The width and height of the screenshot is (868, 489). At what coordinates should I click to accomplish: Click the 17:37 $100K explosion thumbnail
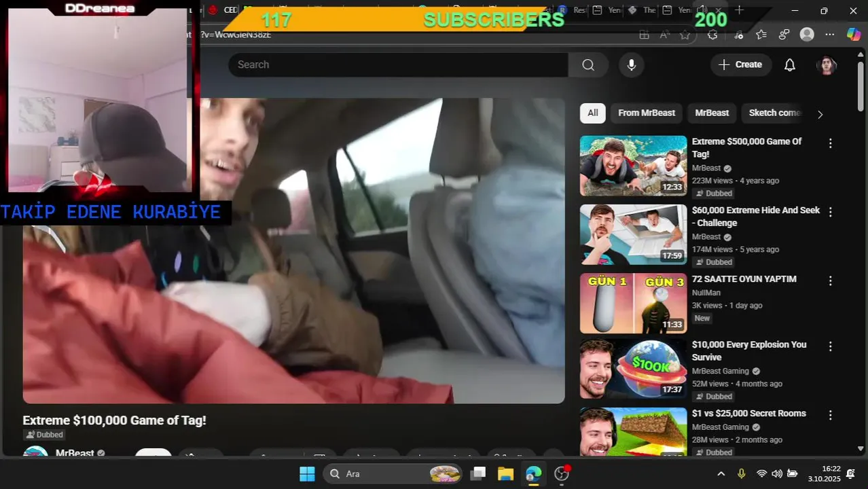(633, 369)
